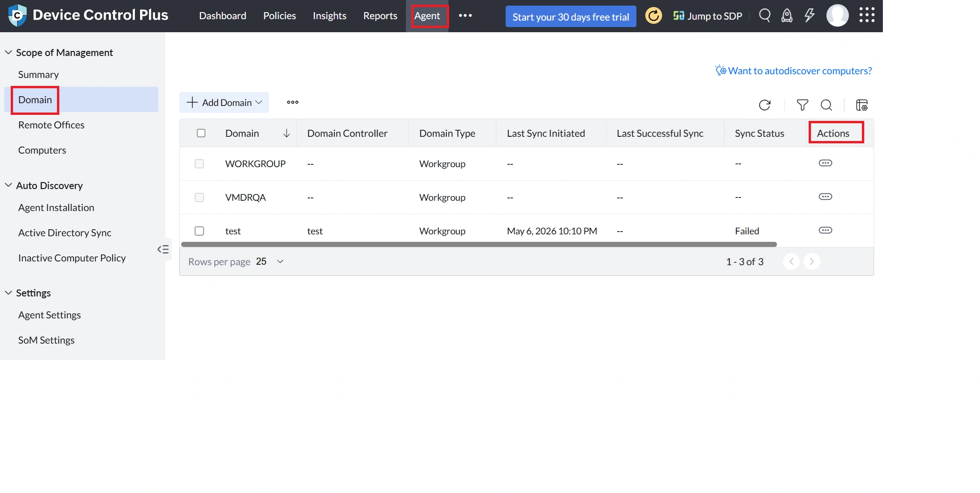Click Start your 30 days free trial
The height and width of the screenshot is (493, 980).
click(571, 16)
